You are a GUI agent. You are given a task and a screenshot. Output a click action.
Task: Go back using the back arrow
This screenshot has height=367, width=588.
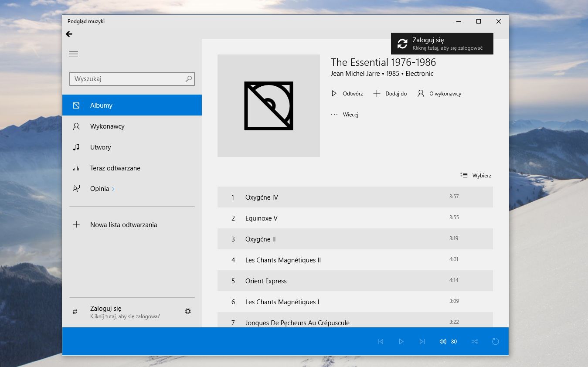pyautogui.click(x=69, y=34)
